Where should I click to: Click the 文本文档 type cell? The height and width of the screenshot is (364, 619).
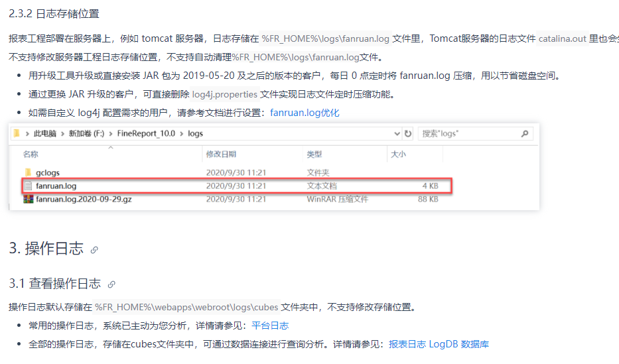pyautogui.click(x=322, y=186)
